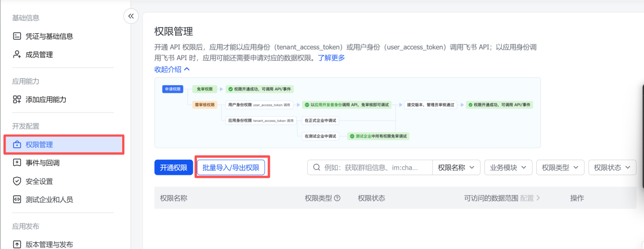Image resolution: width=644 pixels, height=249 pixels.
Task: Click the search magnifier icon
Action: [317, 168]
